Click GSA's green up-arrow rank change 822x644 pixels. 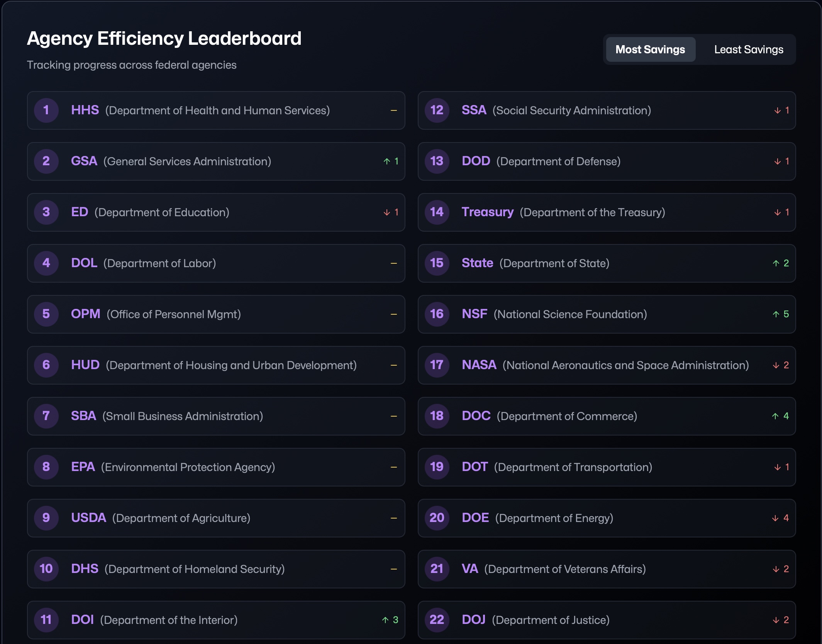tap(391, 161)
